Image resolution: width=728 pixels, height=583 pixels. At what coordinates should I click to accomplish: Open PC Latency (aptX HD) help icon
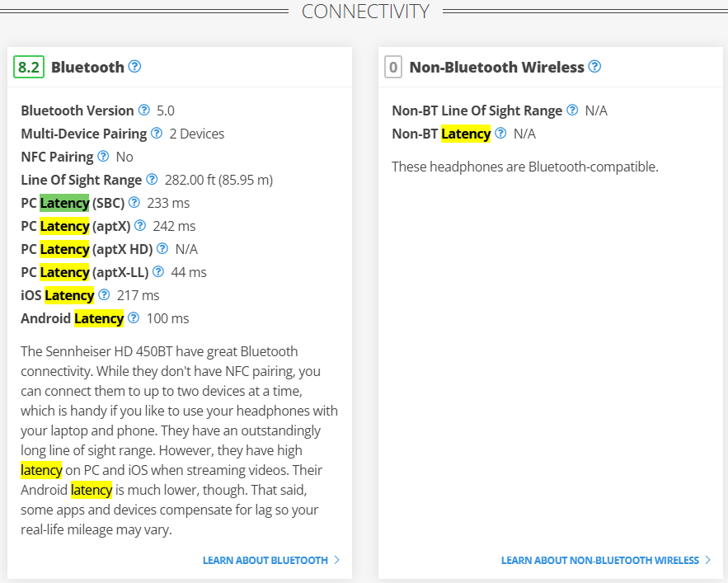tap(162, 248)
